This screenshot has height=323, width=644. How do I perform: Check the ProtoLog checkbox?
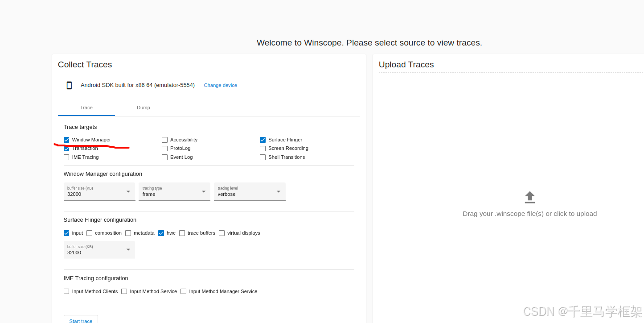(164, 149)
